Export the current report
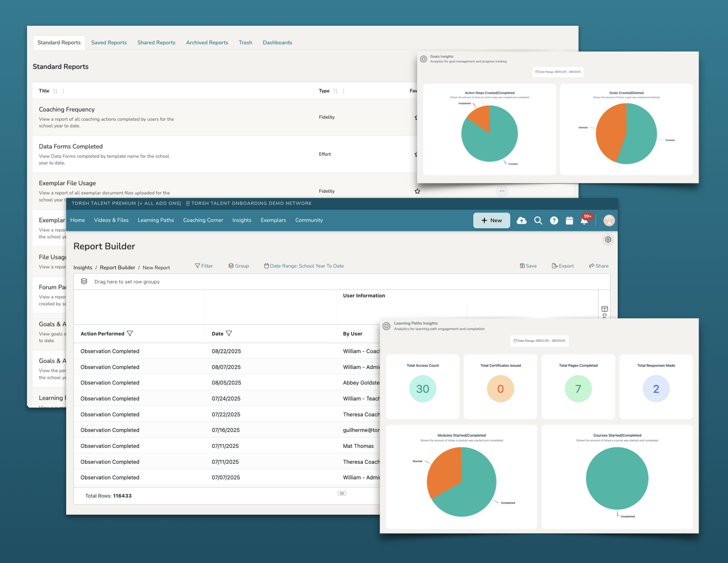 click(563, 266)
